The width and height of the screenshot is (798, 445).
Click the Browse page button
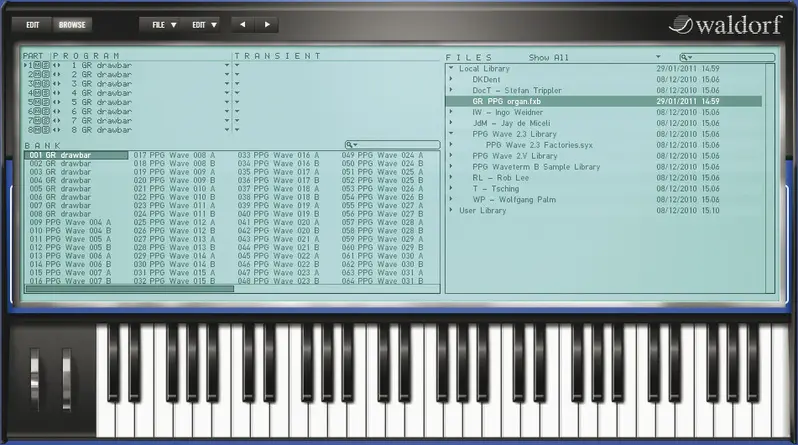72,23
